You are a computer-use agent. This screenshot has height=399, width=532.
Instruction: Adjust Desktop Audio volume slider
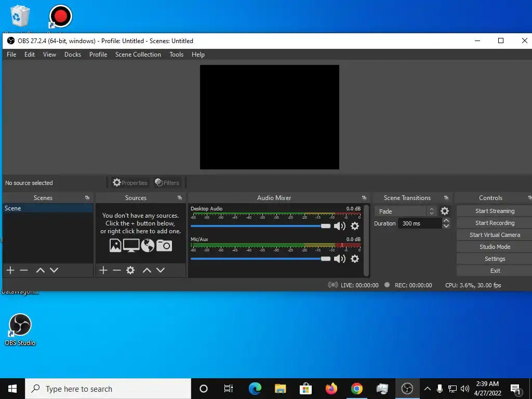click(x=261, y=226)
